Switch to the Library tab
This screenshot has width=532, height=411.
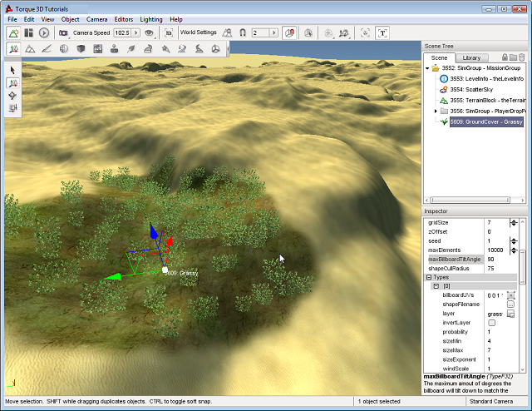tap(471, 57)
